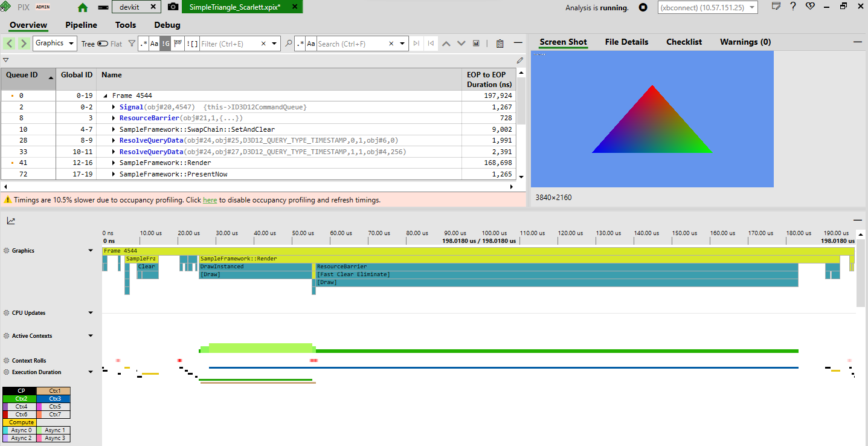Open the xbconnect device dropdown

(708, 8)
